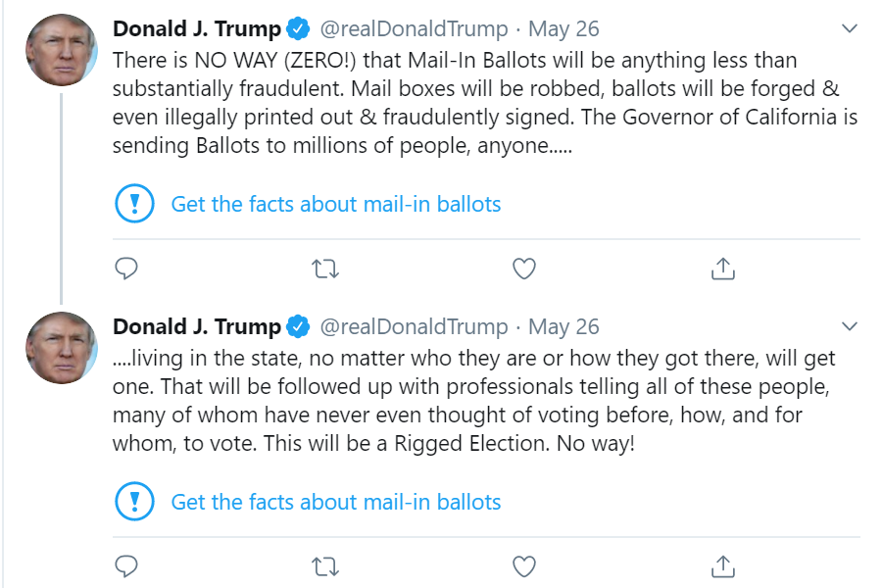Retweet the first tweet

click(324, 269)
